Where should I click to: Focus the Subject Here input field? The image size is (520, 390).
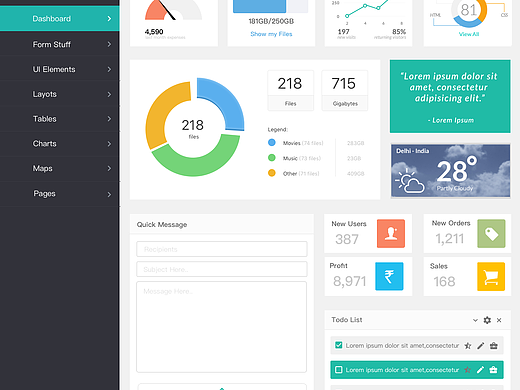coord(222,269)
